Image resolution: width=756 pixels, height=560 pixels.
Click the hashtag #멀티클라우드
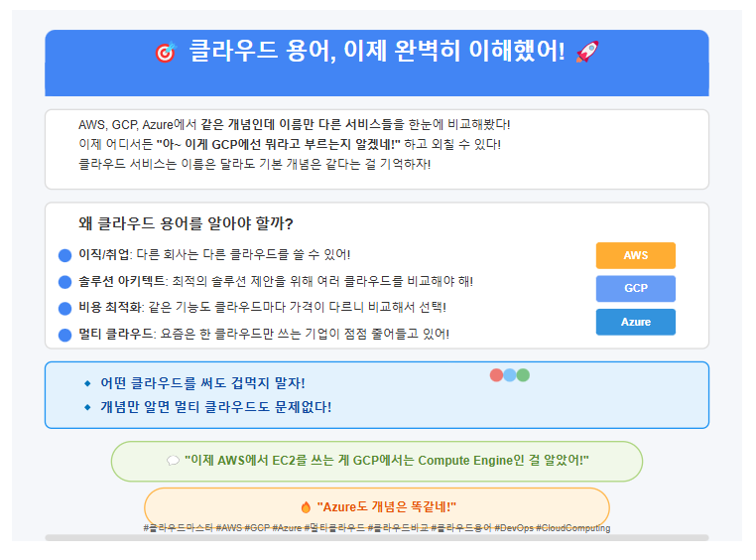[x=334, y=528]
